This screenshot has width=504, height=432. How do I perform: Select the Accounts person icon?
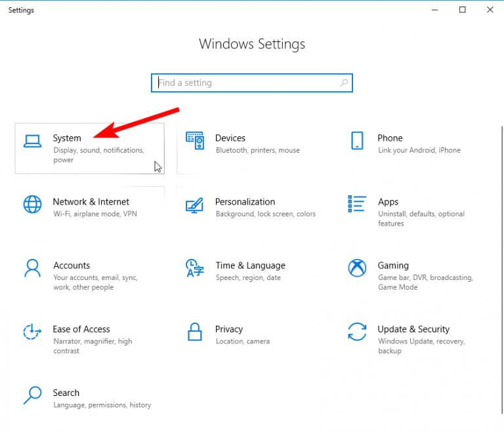click(x=32, y=268)
